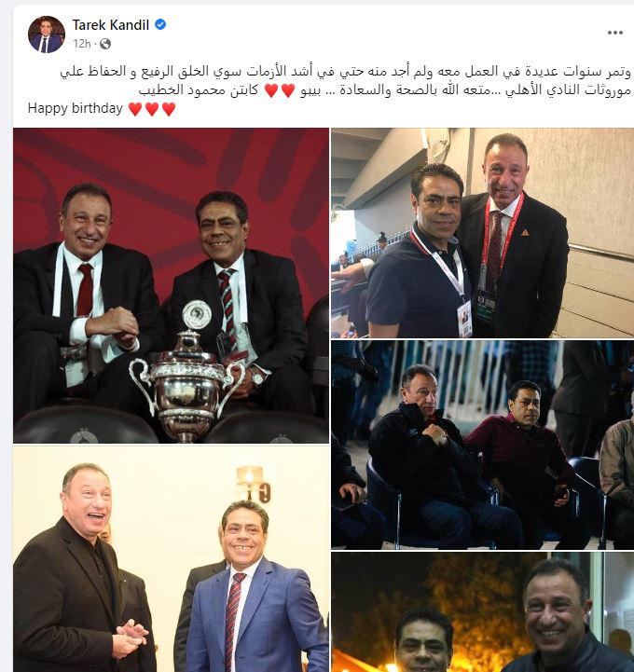Viewport: 634px width, 672px height.
Task: Open the bottom-right nighttime selfie photo
Action: (482, 612)
